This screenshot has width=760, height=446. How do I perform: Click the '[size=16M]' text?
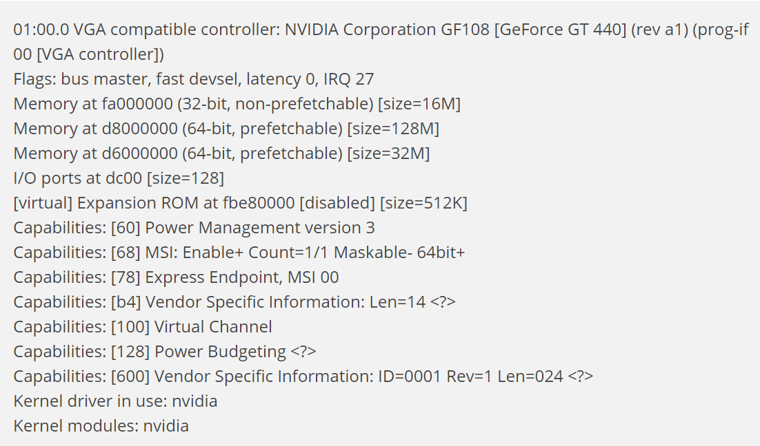[419, 104]
